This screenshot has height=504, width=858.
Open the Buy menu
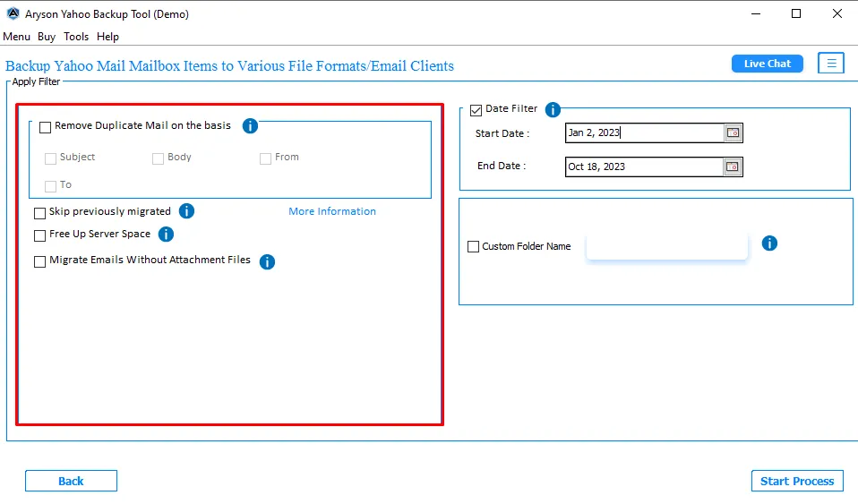pyautogui.click(x=47, y=37)
